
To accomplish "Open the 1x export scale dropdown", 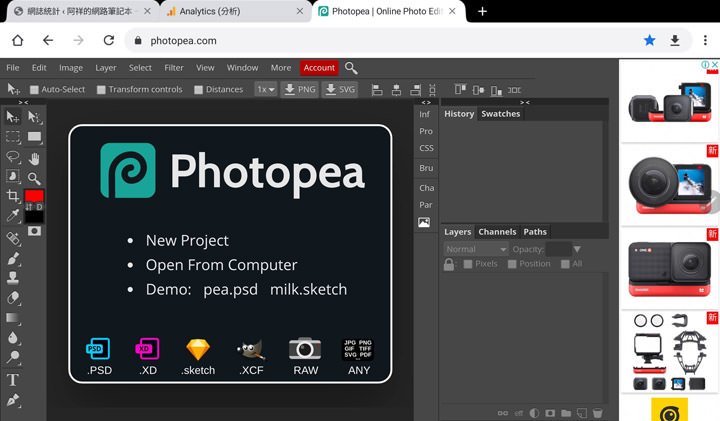I will point(266,90).
